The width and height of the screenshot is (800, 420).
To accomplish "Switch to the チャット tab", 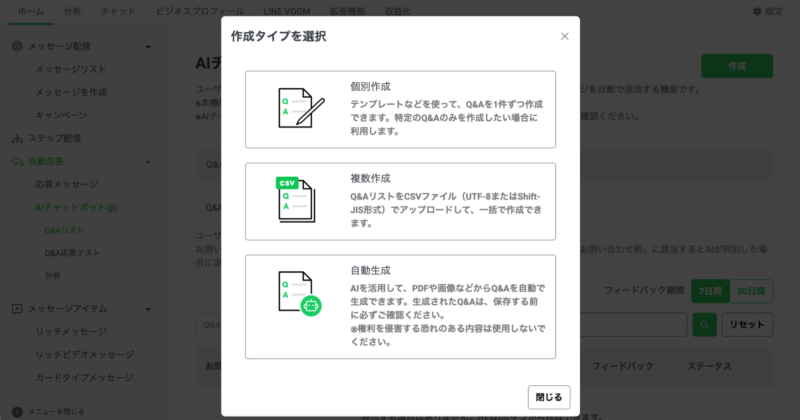I will click(118, 11).
